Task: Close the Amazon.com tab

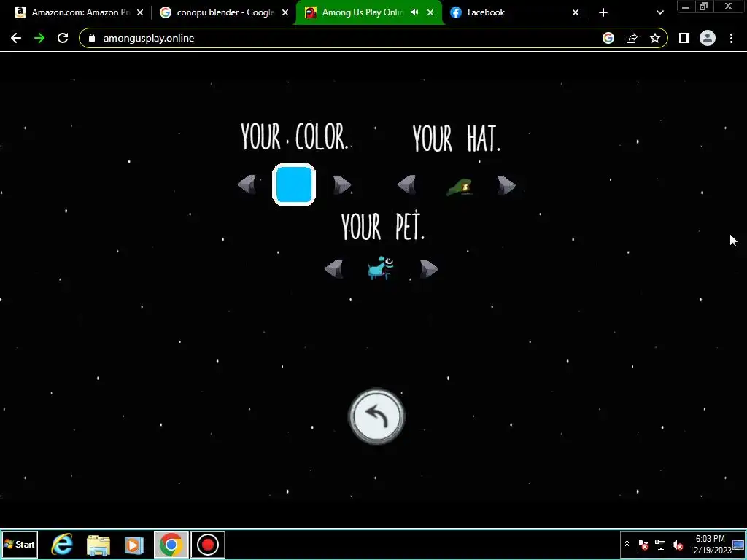Action: point(140,12)
